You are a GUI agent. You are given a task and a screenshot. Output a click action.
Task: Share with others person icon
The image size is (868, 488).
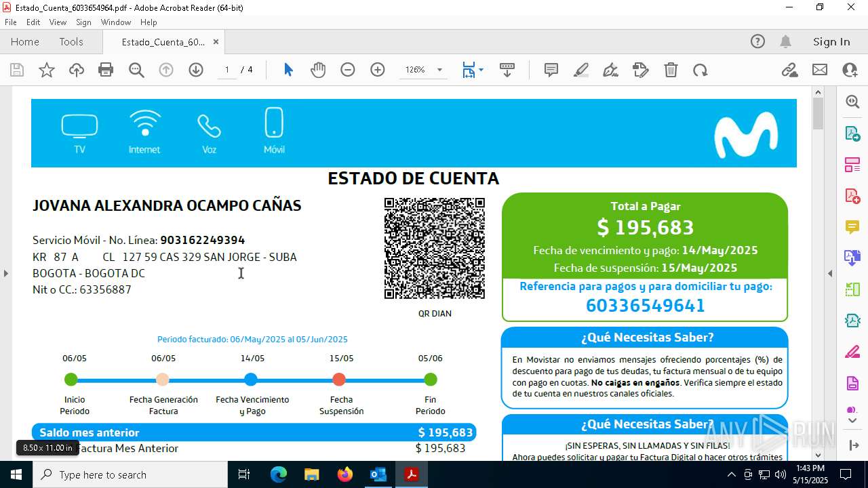850,70
